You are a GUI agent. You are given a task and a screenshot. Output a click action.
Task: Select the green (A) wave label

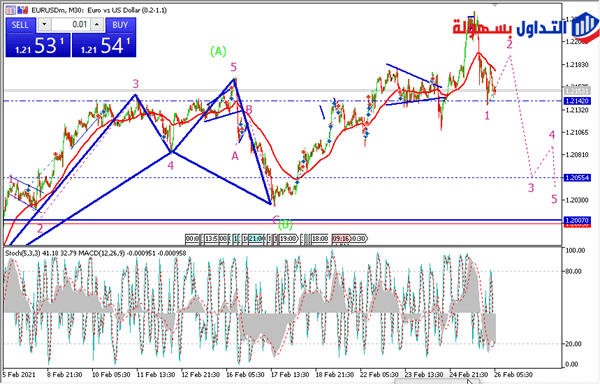click(218, 51)
